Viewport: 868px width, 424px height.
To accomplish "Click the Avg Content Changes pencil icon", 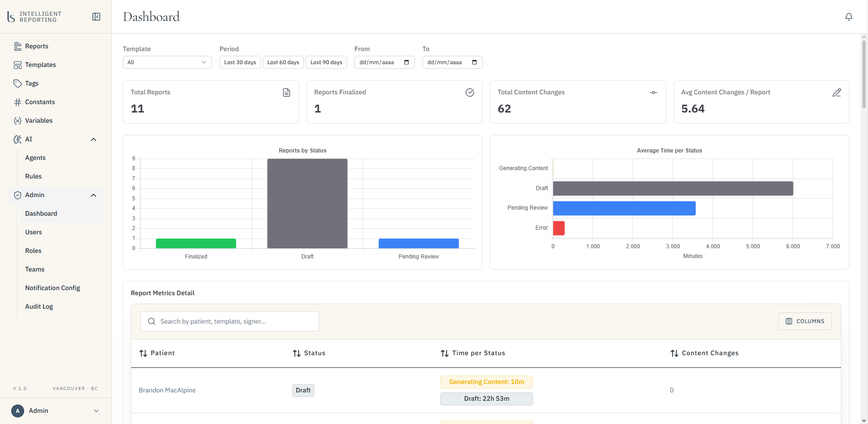I will 837,93.
